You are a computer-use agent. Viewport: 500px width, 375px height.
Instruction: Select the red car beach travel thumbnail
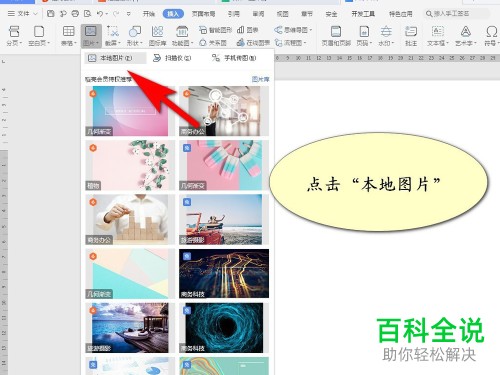[224, 220]
